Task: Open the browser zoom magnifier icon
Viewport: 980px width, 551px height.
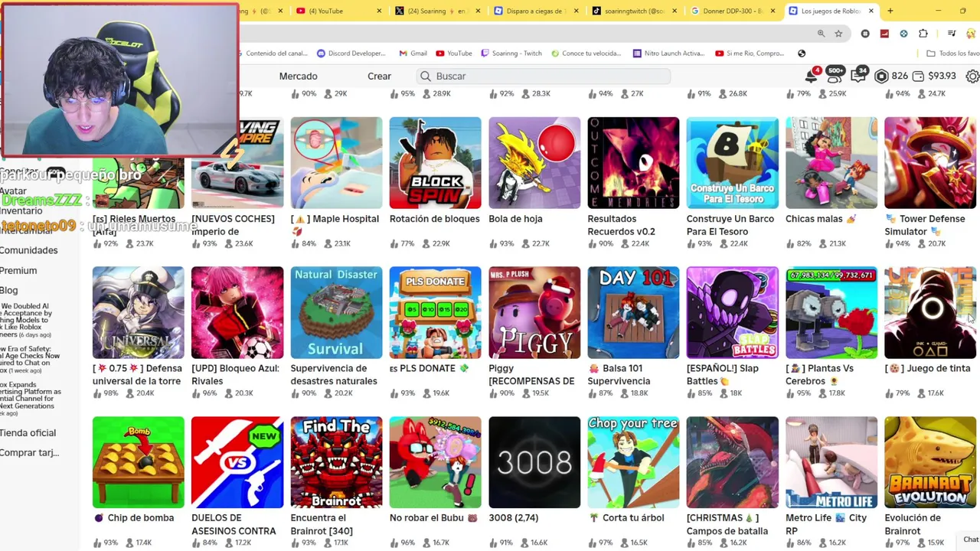Action: (821, 34)
